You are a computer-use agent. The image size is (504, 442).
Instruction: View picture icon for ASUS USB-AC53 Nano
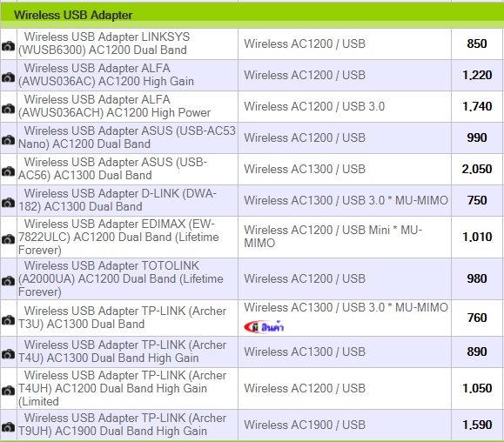[x=9, y=140]
